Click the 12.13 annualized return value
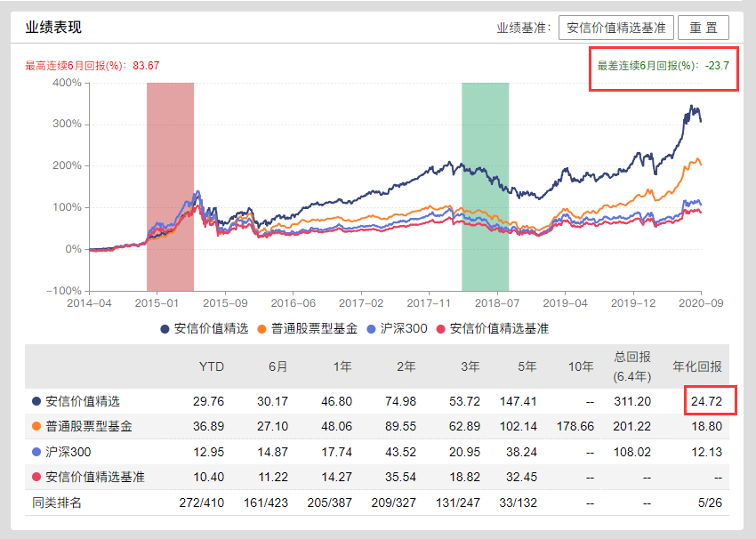Screen dimensions: 756x539 pyautogui.click(x=706, y=452)
